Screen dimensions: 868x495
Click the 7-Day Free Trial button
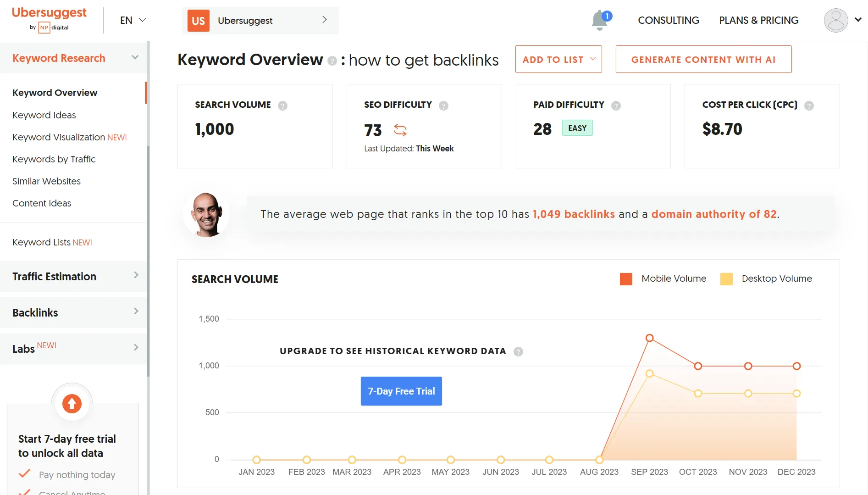click(401, 391)
